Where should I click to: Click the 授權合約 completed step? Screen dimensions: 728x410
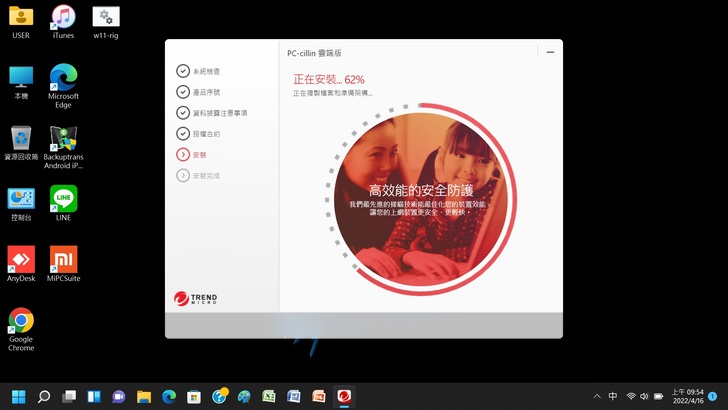[x=198, y=134]
